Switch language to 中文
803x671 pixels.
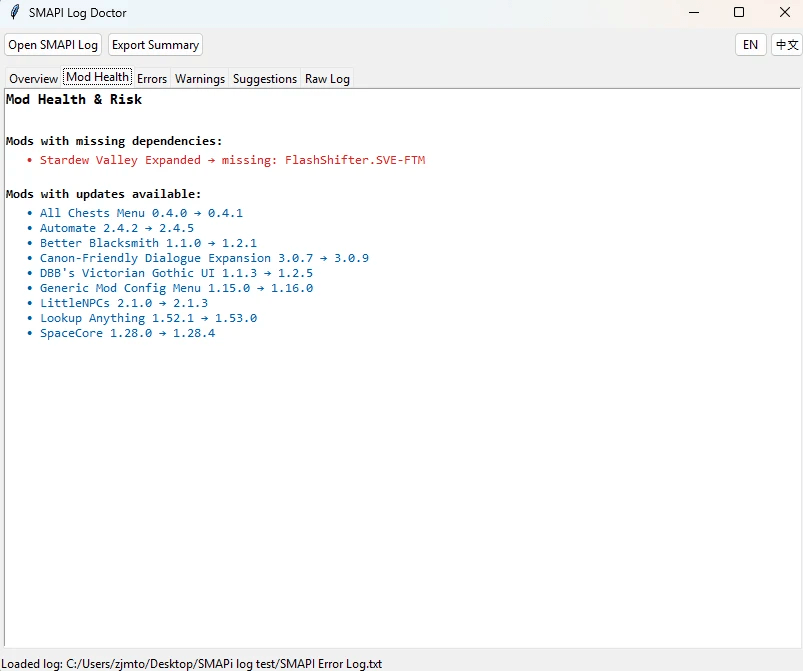coord(787,45)
